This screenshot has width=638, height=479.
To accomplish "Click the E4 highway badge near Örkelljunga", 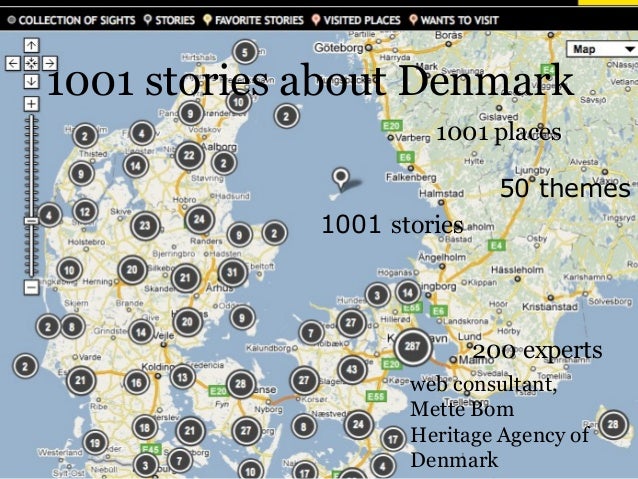I will tap(496, 245).
